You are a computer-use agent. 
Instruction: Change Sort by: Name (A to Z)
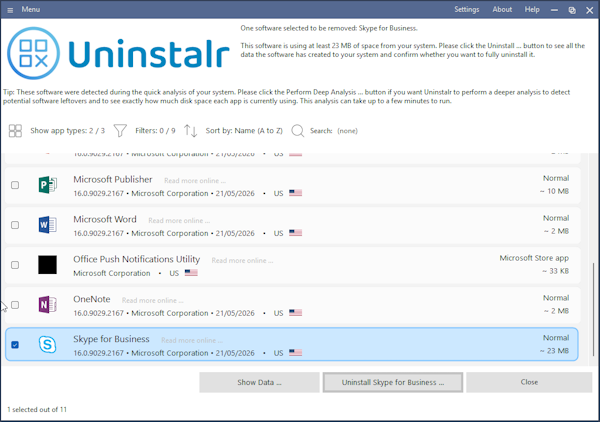pyautogui.click(x=244, y=131)
